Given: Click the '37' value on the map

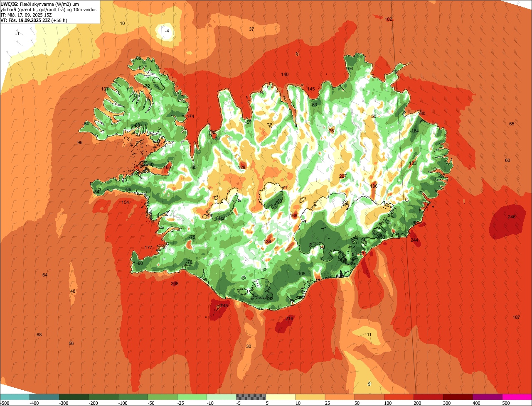Looking at the screenshot, I should click(251, 29).
